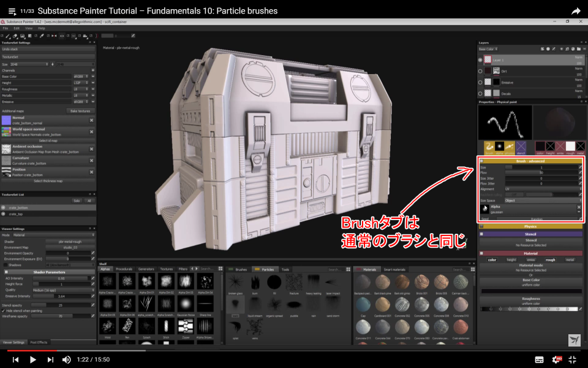Toggle the color material channel
The width and height of the screenshot is (588, 368).
click(492, 260)
